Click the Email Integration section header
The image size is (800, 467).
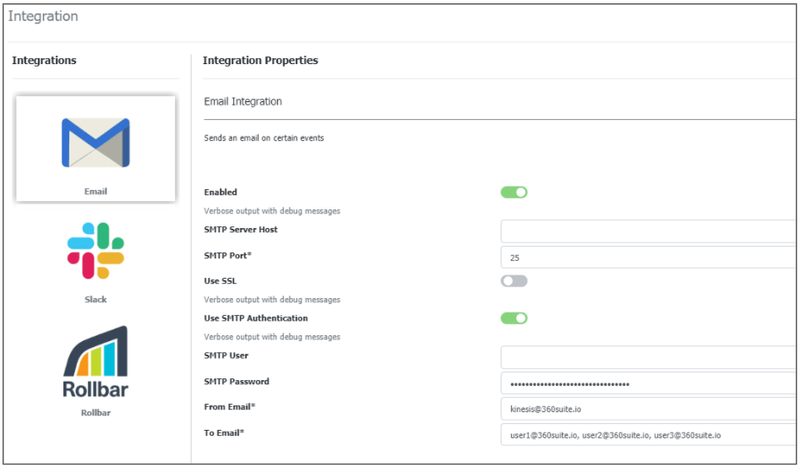point(243,102)
